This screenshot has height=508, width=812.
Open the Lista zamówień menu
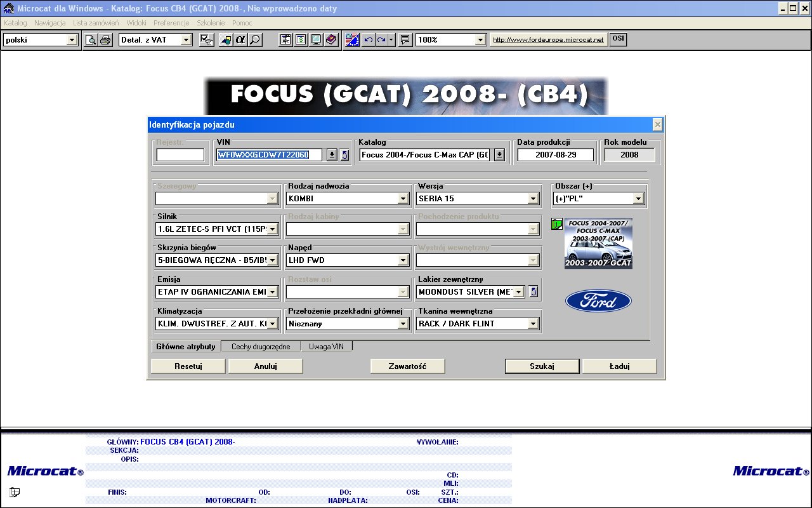click(96, 23)
